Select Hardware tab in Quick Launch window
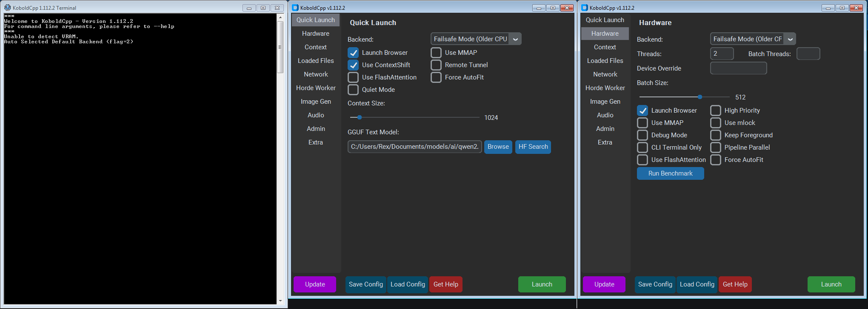Screen dimensions: 868x309 click(316, 34)
